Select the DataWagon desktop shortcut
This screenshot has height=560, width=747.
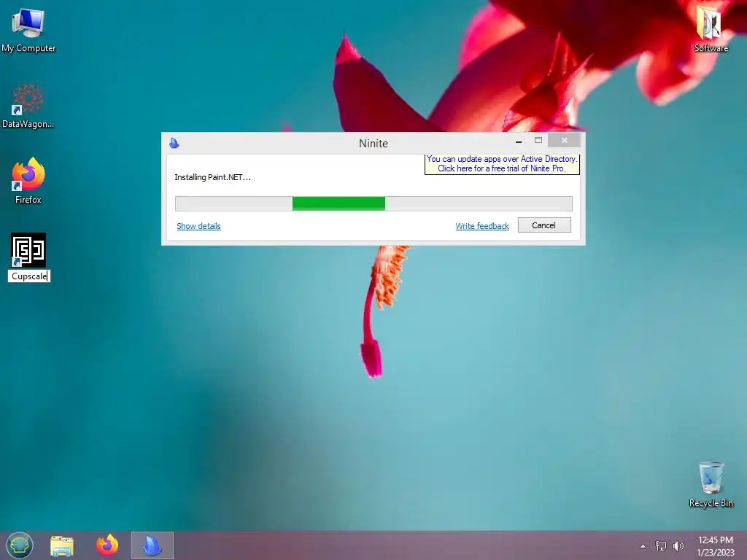coord(28,106)
